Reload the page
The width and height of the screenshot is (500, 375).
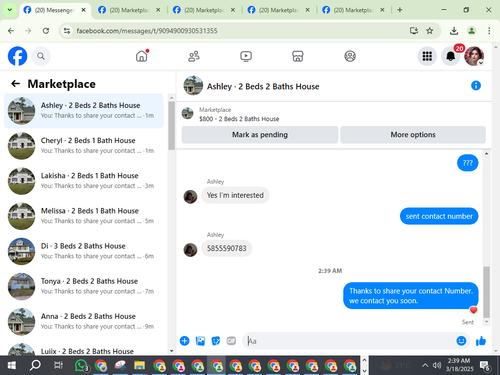pyautogui.click(x=46, y=31)
